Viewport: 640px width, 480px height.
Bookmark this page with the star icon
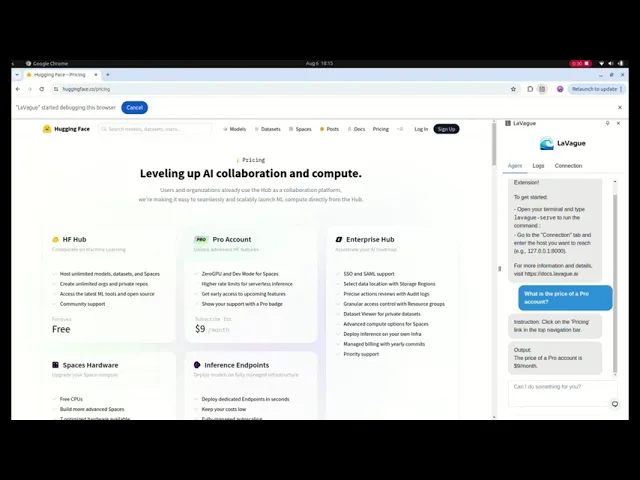click(513, 89)
